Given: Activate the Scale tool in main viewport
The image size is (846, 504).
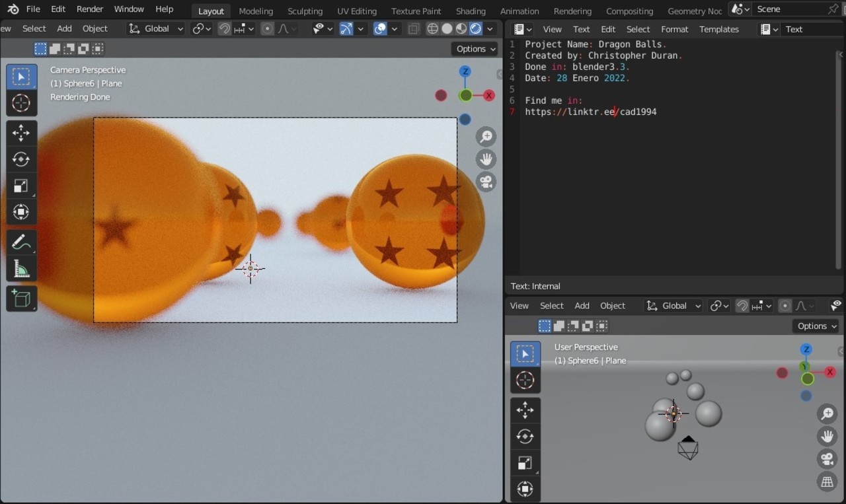Looking at the screenshot, I should [21, 186].
